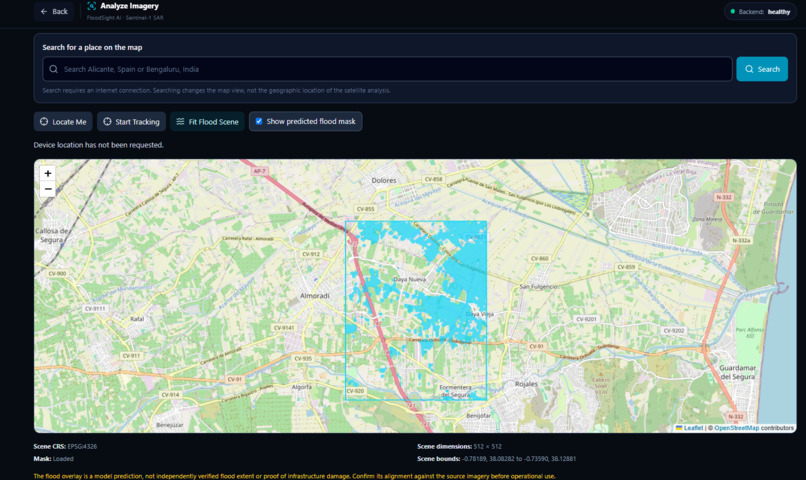
Task: Click the Scene bounds coordinates value
Action: (519, 458)
